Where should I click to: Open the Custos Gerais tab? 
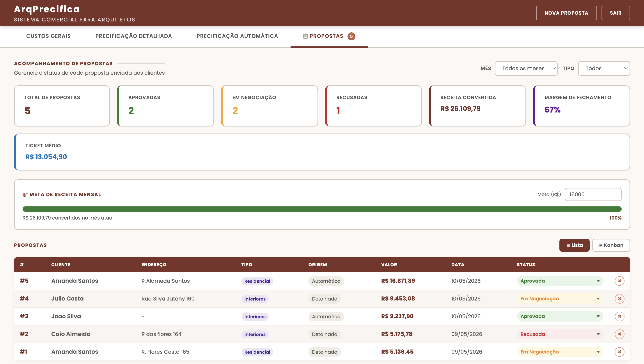coord(48,36)
